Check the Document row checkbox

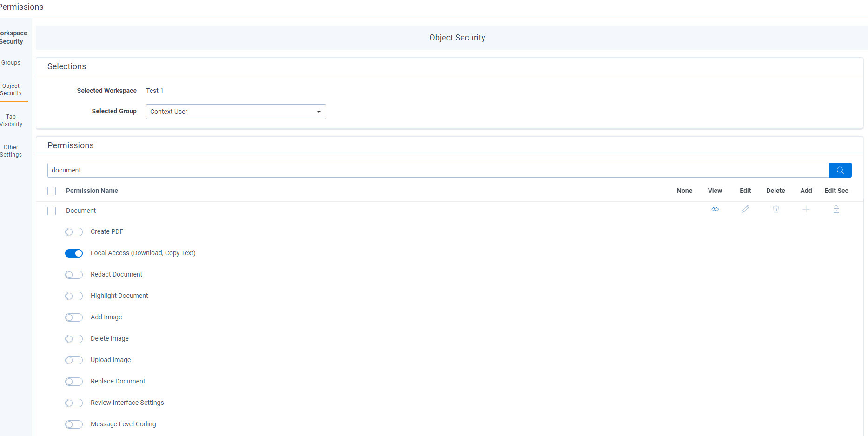(52, 211)
